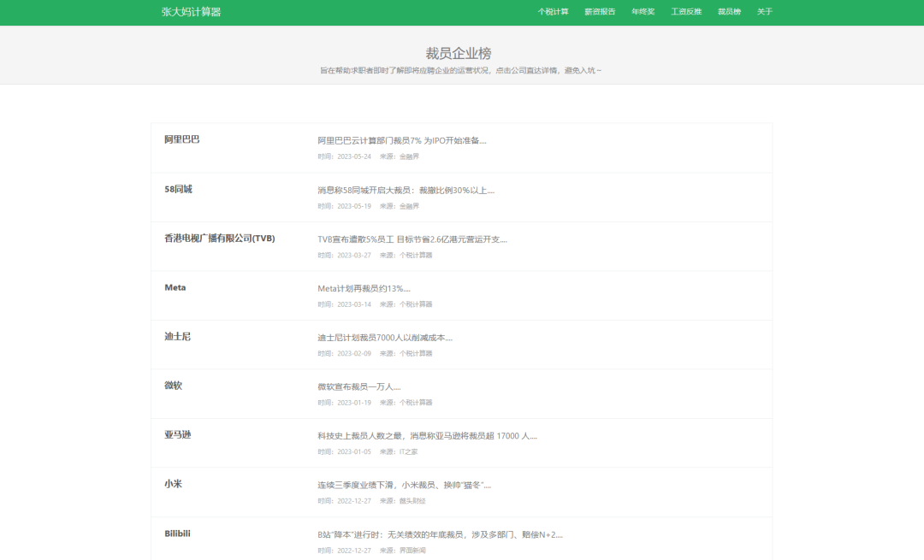Open the 58同城 company entry
This screenshot has height=560, width=924.
point(178,189)
